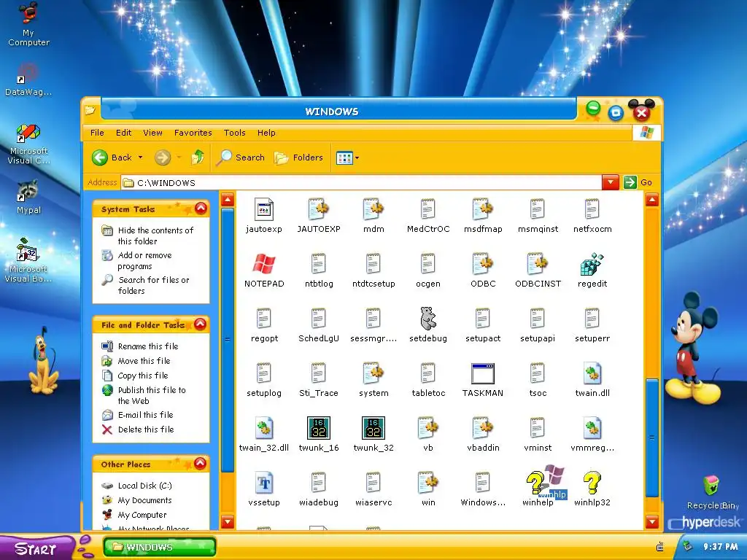Expand the address bar dropdown
This screenshot has height=560, width=747.
pyautogui.click(x=611, y=182)
